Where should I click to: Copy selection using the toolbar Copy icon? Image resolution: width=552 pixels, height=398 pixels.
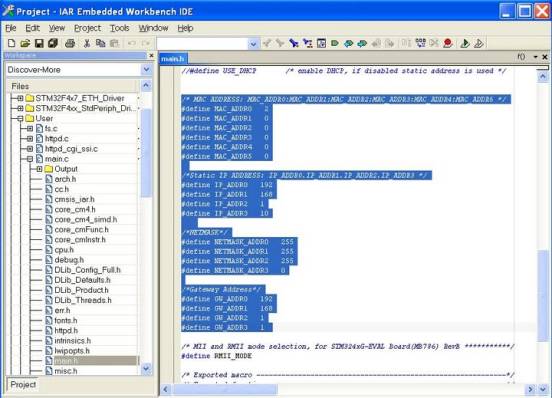(x=101, y=43)
